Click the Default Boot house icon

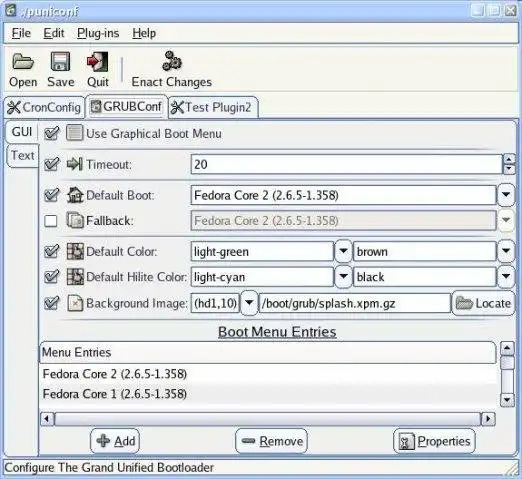[75, 195]
